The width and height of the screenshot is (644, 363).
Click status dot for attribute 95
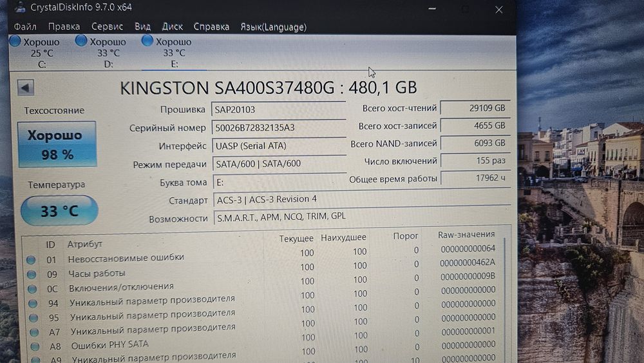coord(33,318)
